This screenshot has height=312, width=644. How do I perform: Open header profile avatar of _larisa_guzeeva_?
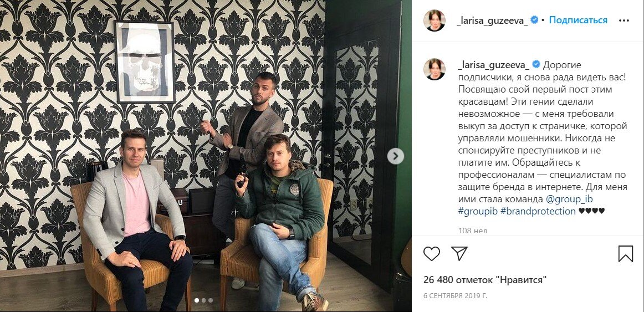click(x=434, y=20)
